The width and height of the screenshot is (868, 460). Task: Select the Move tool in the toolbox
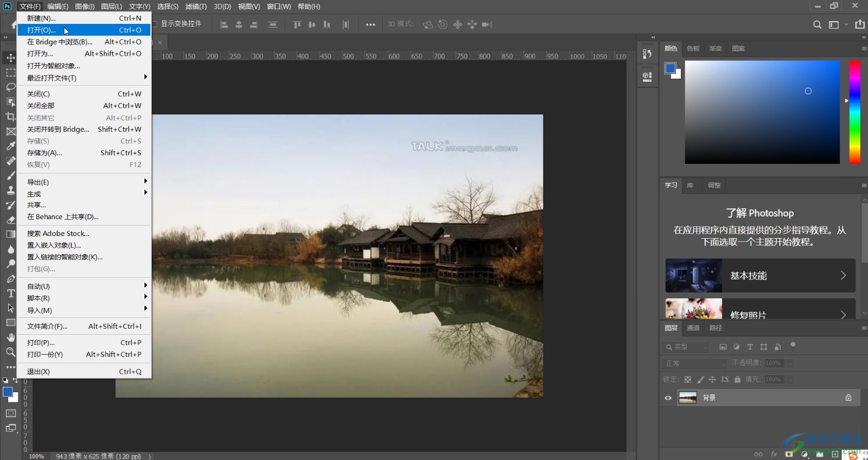coord(10,58)
